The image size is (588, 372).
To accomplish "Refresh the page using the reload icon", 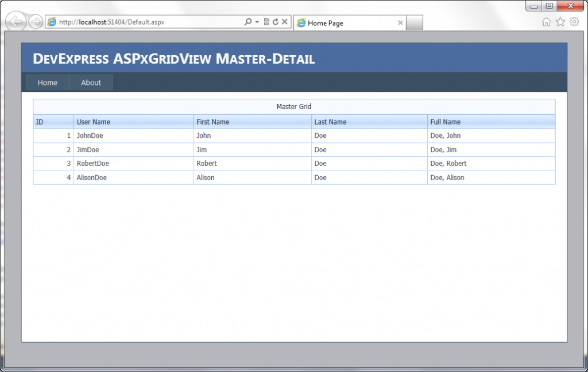I will click(275, 22).
